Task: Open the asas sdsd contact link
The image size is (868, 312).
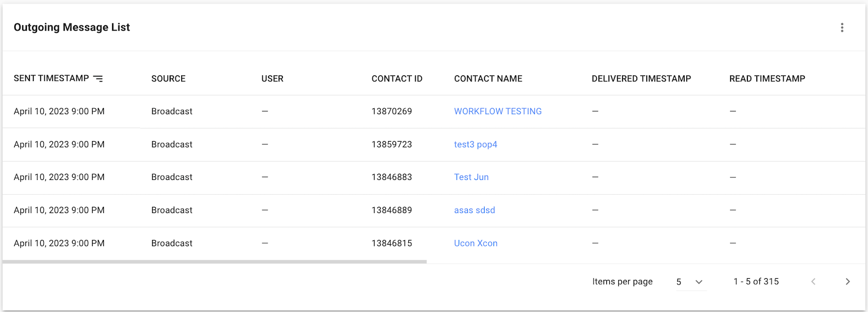Action: (474, 210)
